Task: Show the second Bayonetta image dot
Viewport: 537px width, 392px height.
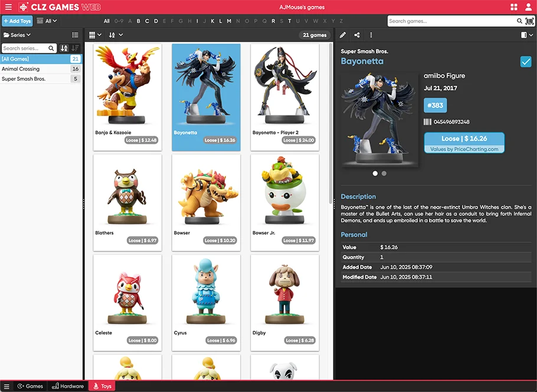Action: click(384, 173)
